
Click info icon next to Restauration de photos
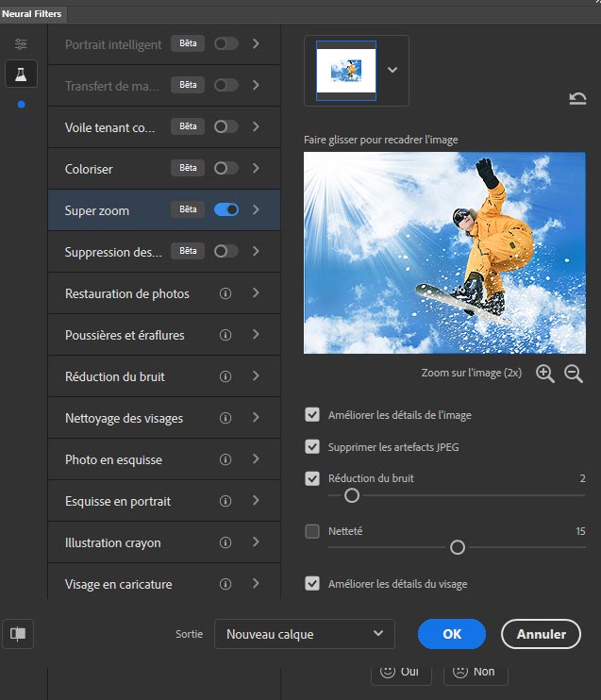click(x=225, y=293)
